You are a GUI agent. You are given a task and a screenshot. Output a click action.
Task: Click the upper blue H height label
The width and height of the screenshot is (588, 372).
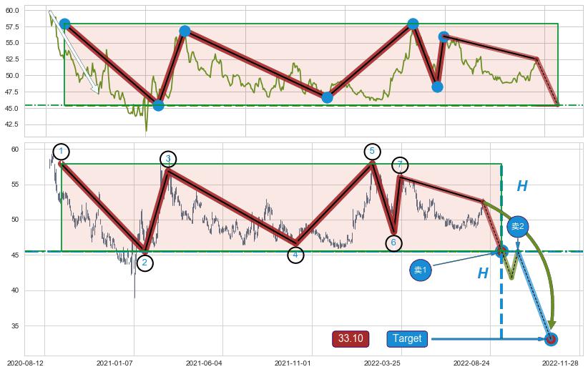[x=522, y=187]
